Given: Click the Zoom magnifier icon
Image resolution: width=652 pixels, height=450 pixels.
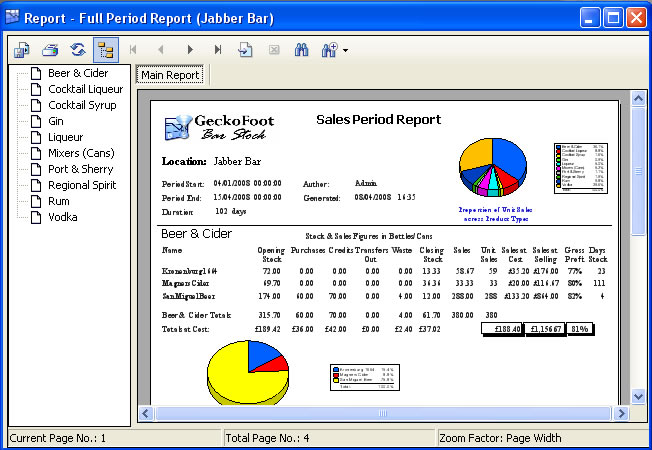Looking at the screenshot, I should click(328, 49).
